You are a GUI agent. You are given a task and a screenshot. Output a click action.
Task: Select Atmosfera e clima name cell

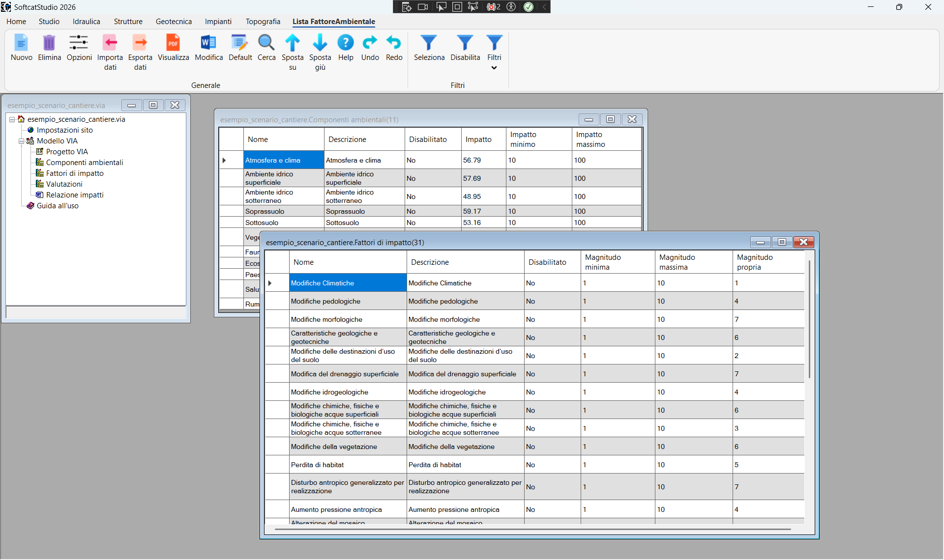tap(284, 160)
